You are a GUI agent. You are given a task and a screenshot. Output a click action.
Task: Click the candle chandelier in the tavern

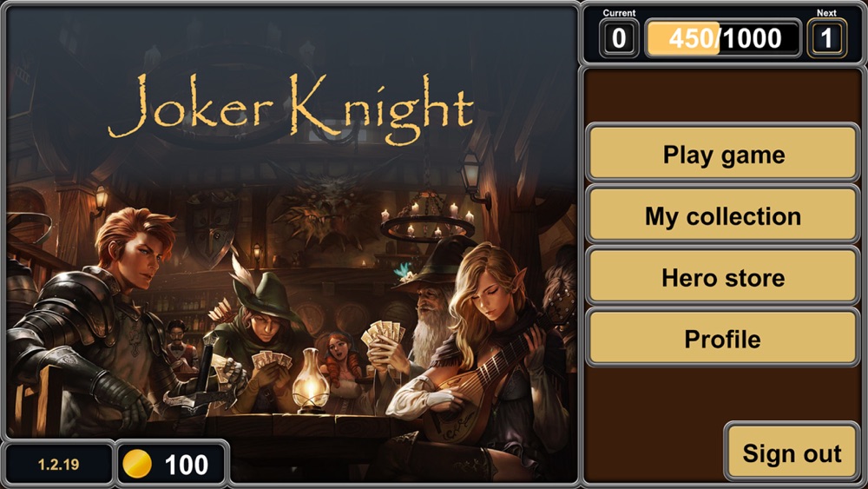(x=427, y=219)
